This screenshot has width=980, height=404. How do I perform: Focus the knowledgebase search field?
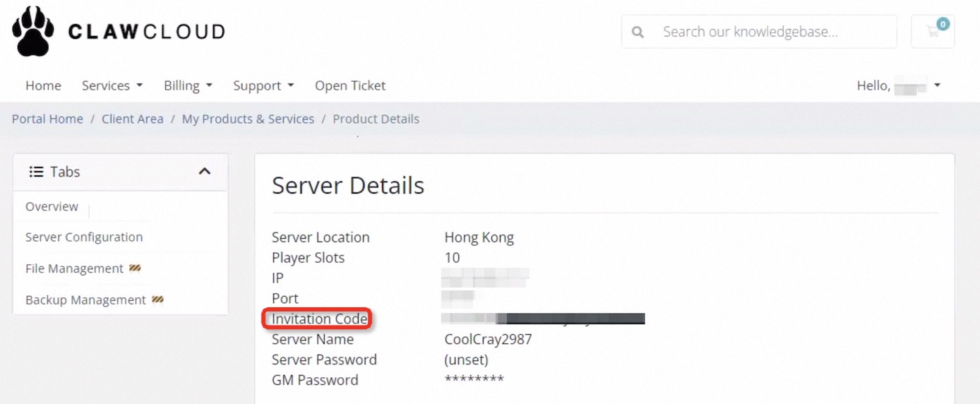pos(759,32)
